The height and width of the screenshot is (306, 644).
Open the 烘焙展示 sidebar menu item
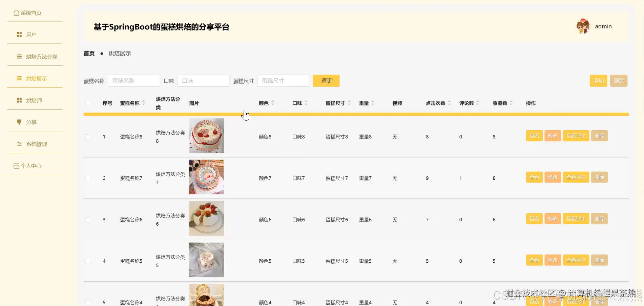coord(35,79)
